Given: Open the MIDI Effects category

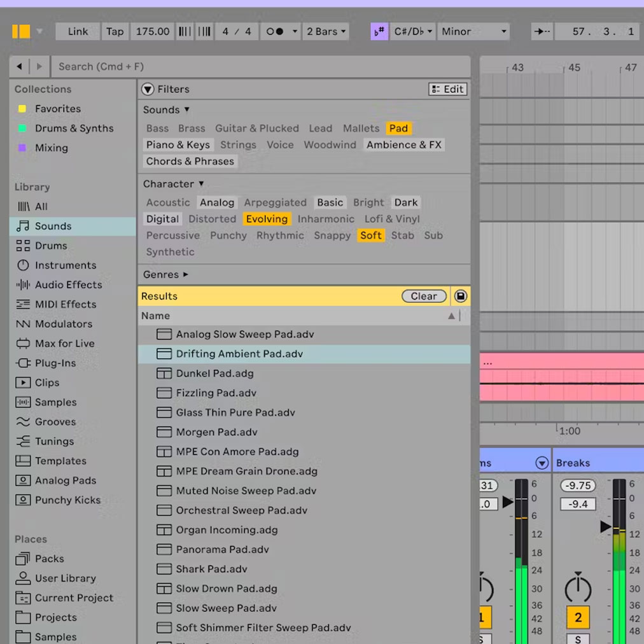Looking at the screenshot, I should [x=73, y=304].
